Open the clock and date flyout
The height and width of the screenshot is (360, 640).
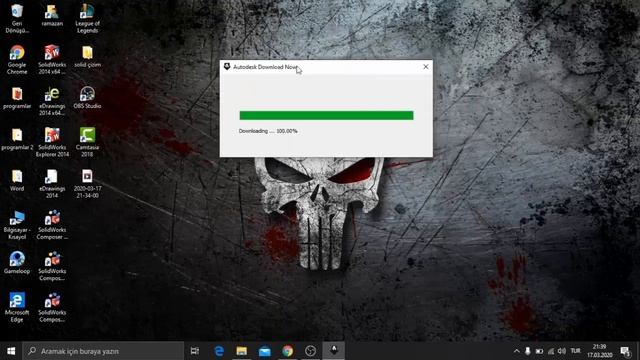[599, 351]
